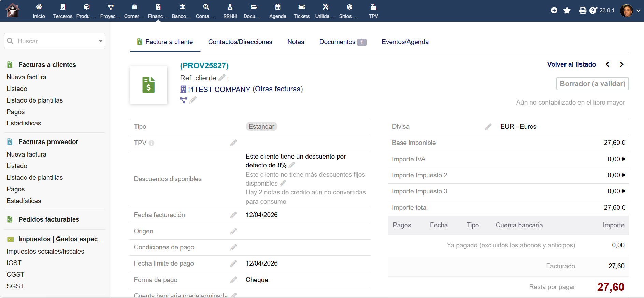Open Terceros module
The width and height of the screenshot is (644, 298).
[63, 11]
